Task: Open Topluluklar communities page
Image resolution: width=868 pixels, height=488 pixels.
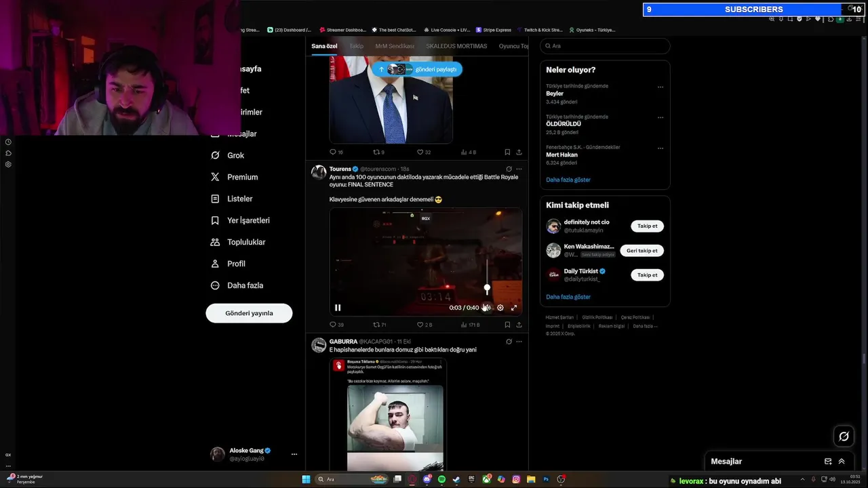Action: point(238,242)
